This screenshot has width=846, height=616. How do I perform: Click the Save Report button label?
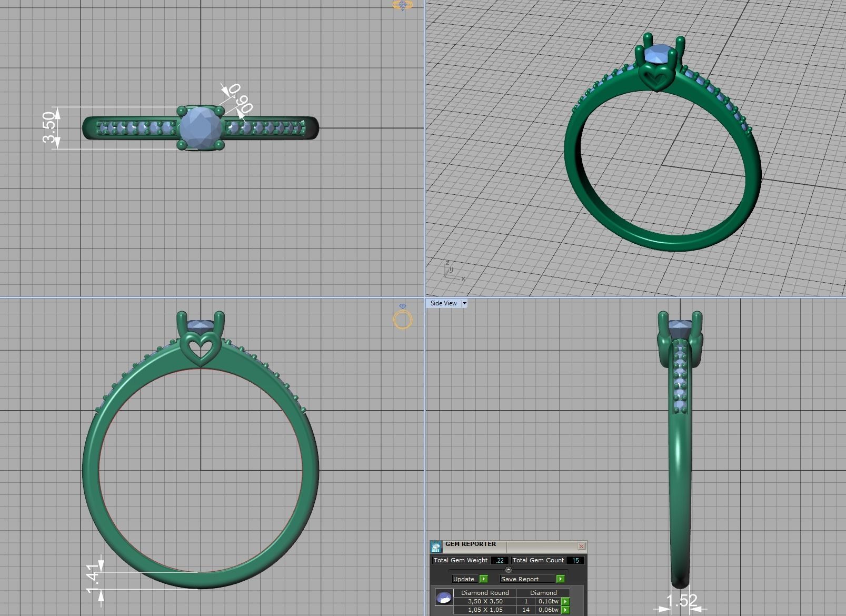520,579
